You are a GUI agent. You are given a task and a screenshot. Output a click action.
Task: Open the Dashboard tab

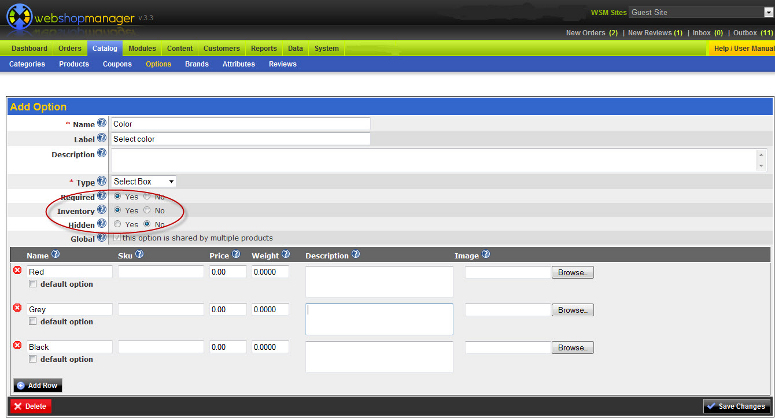(x=29, y=48)
